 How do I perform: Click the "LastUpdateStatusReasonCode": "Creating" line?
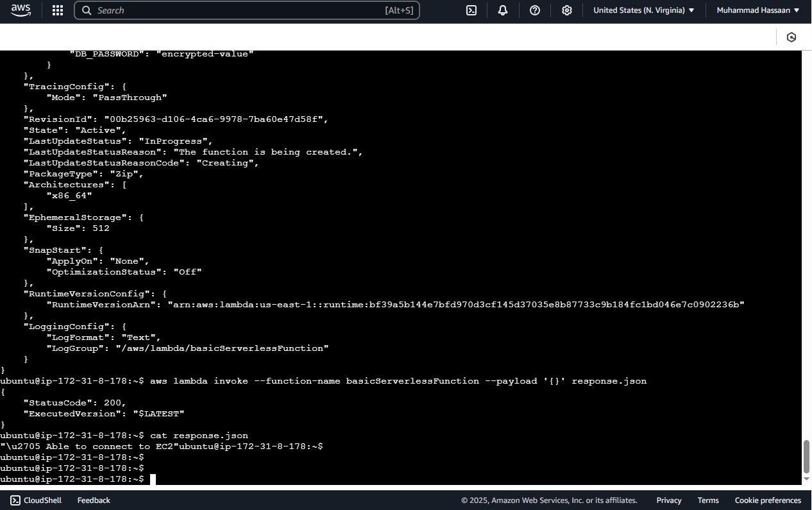pyautogui.click(x=141, y=163)
